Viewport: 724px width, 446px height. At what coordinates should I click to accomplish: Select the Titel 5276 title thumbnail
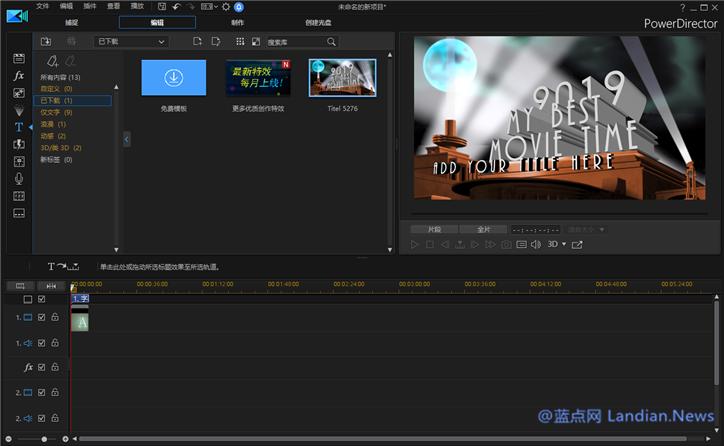pos(342,78)
